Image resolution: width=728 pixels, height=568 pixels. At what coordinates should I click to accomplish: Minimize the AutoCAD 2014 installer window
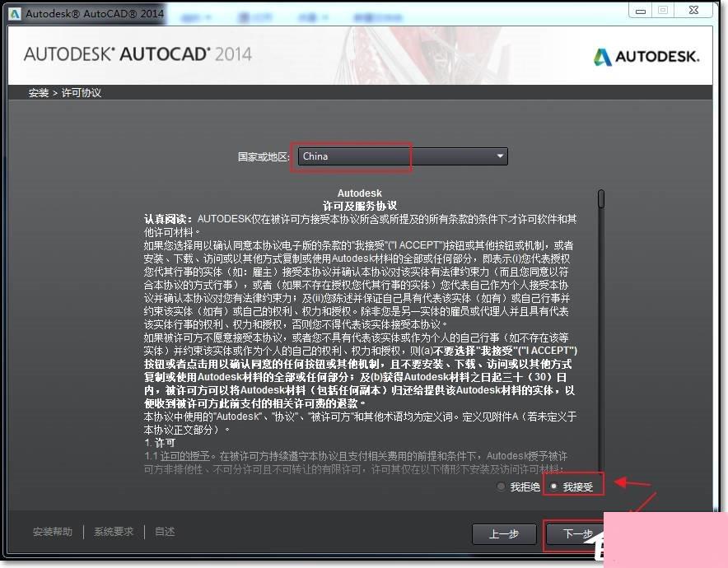point(640,10)
